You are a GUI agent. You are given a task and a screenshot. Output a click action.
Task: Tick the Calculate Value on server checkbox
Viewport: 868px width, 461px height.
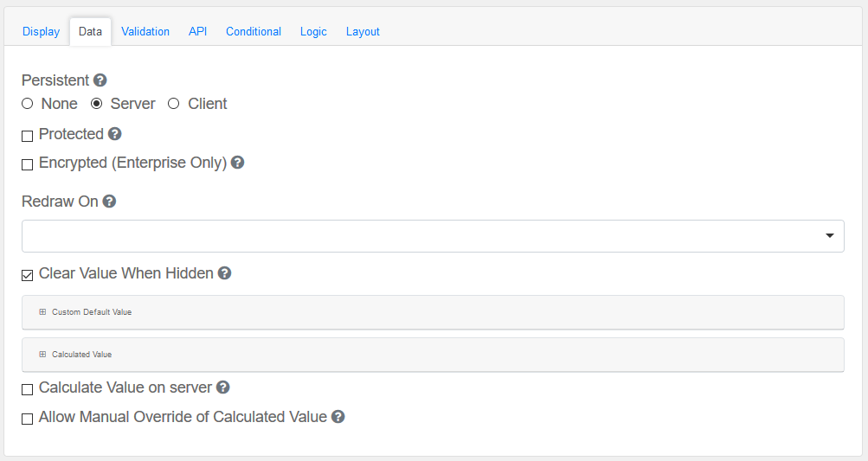pos(28,389)
